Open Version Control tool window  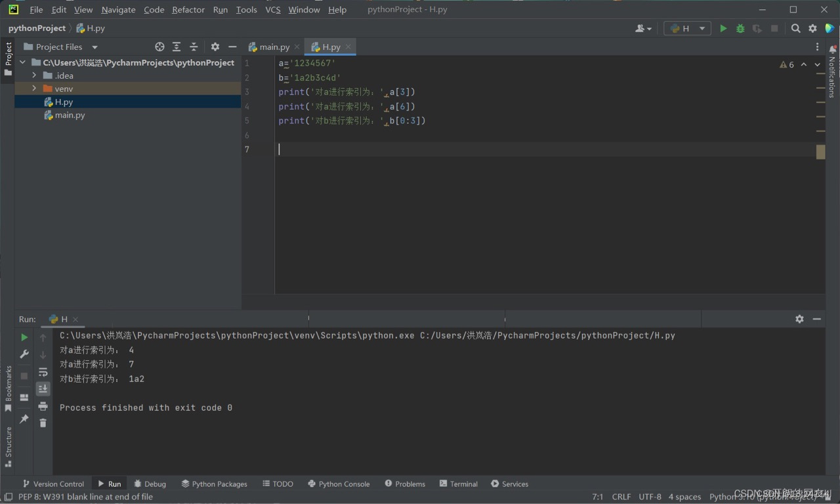pos(53,484)
